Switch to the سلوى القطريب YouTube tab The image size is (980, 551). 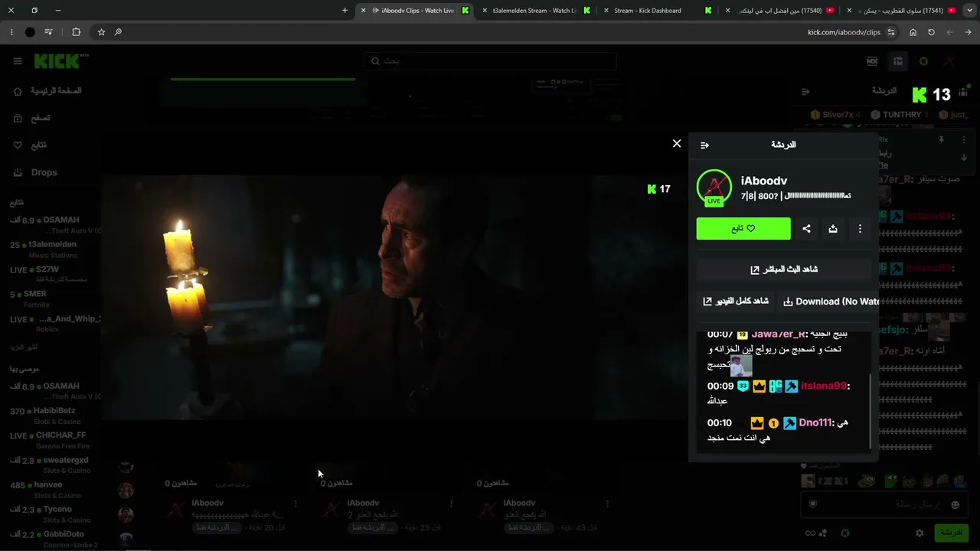tap(903, 11)
